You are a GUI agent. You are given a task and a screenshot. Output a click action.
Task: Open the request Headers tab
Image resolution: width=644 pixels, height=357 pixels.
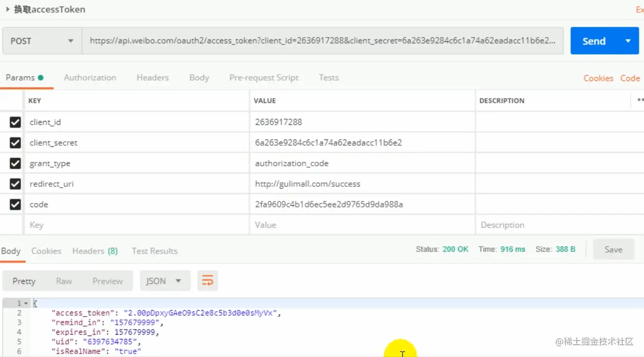point(152,78)
